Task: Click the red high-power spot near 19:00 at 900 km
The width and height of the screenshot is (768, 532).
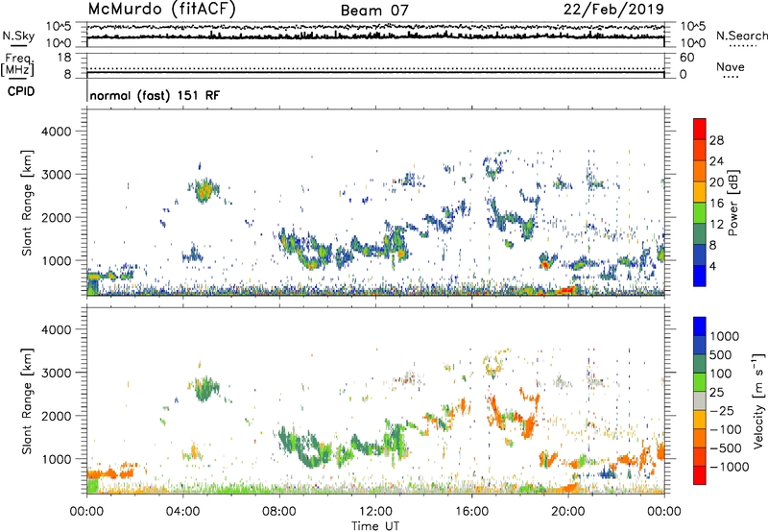Action: click(x=544, y=264)
